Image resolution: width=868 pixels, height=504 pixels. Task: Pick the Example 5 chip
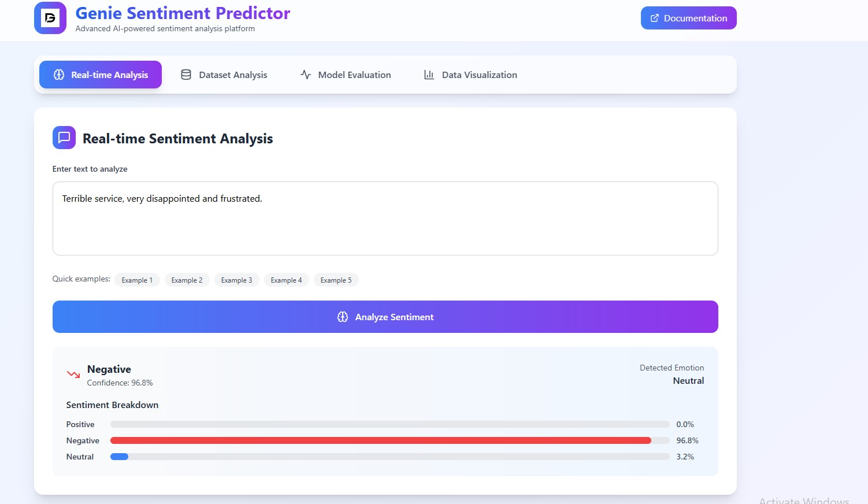coord(336,280)
